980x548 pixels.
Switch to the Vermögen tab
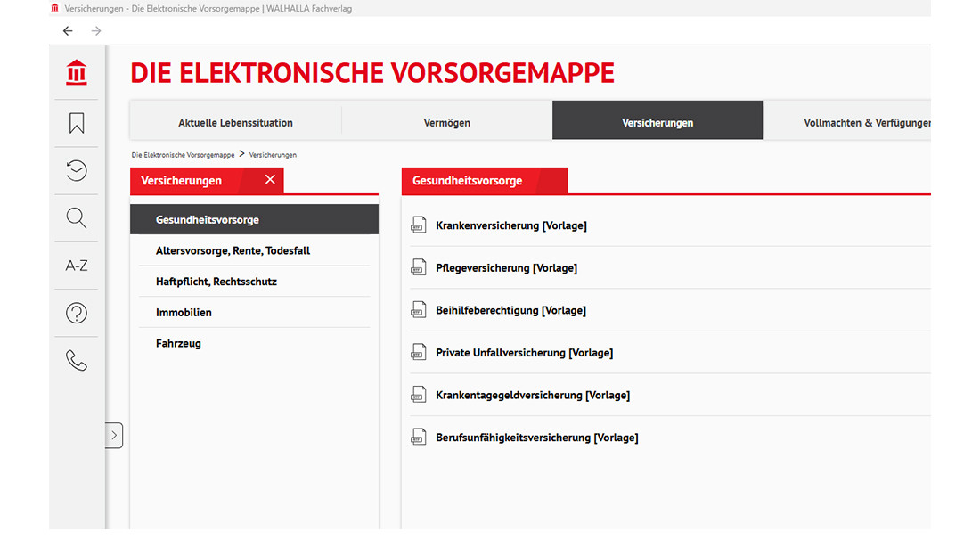[447, 122]
